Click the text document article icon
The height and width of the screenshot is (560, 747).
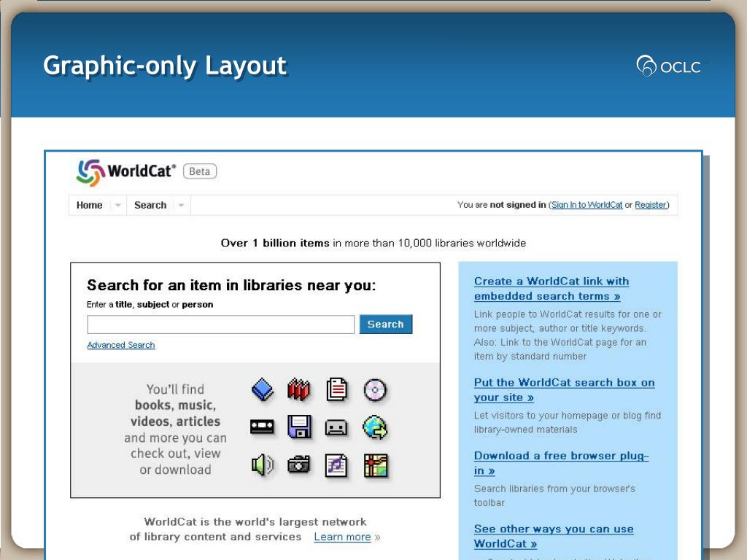tap(337, 389)
